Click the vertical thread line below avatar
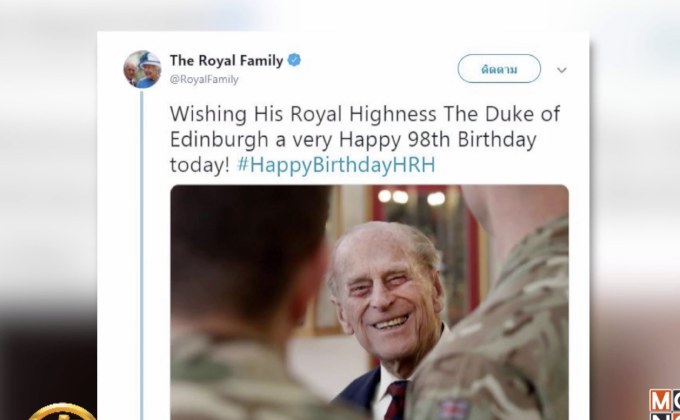Screen dimensions: 680x420 [142, 250]
